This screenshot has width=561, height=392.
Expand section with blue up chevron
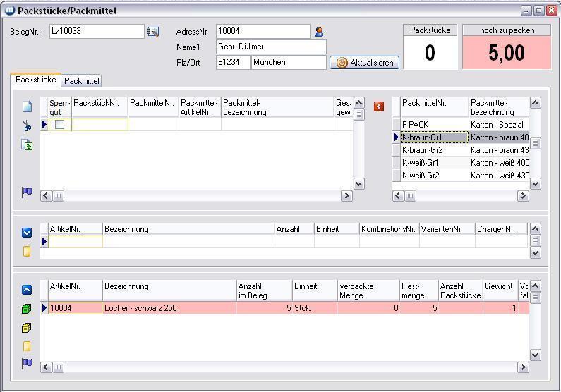tap(27, 290)
